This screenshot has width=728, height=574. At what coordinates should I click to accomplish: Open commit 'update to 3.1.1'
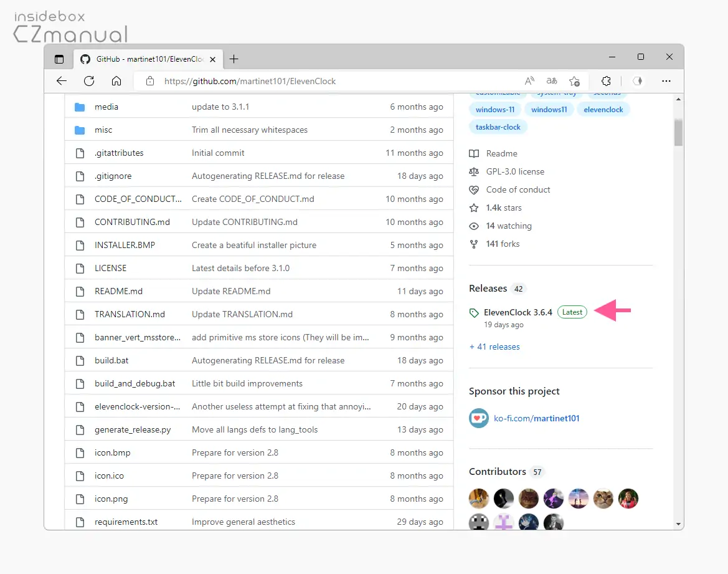(x=220, y=107)
